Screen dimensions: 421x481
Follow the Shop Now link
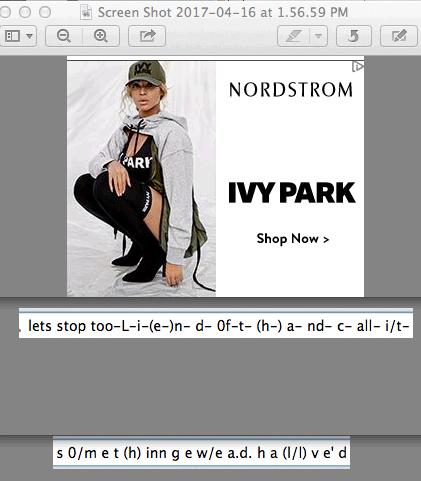tap(293, 239)
